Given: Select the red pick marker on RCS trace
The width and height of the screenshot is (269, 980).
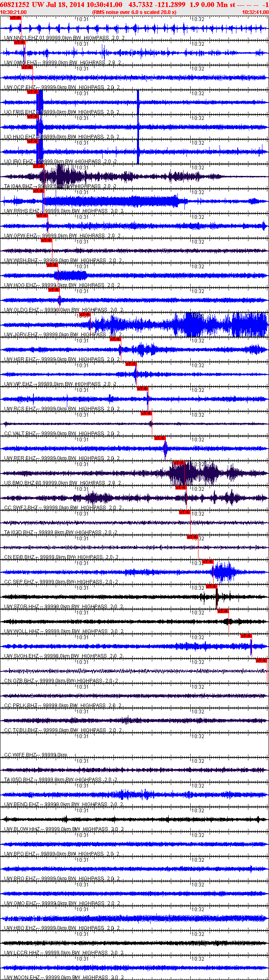Looking at the screenshot, I should click(x=142, y=389).
